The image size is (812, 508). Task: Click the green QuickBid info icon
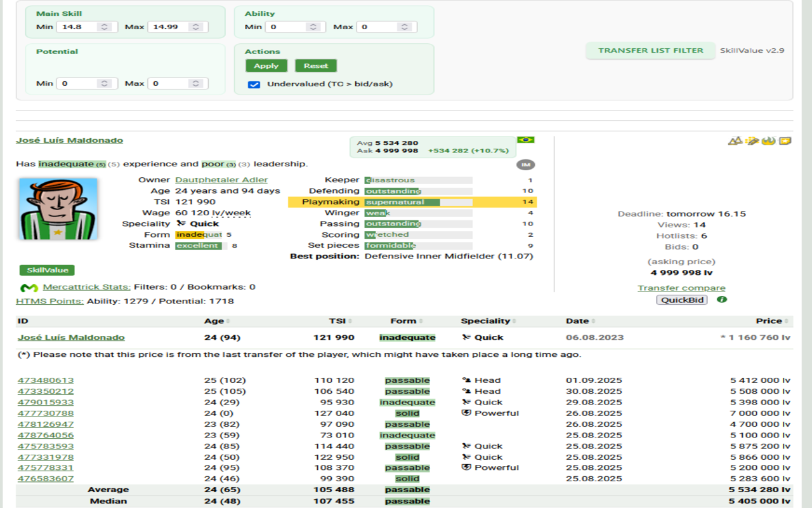point(722,299)
